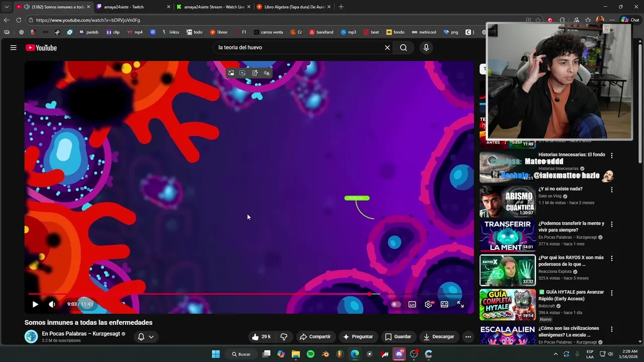Go back with the browser back arrow

tap(6, 20)
